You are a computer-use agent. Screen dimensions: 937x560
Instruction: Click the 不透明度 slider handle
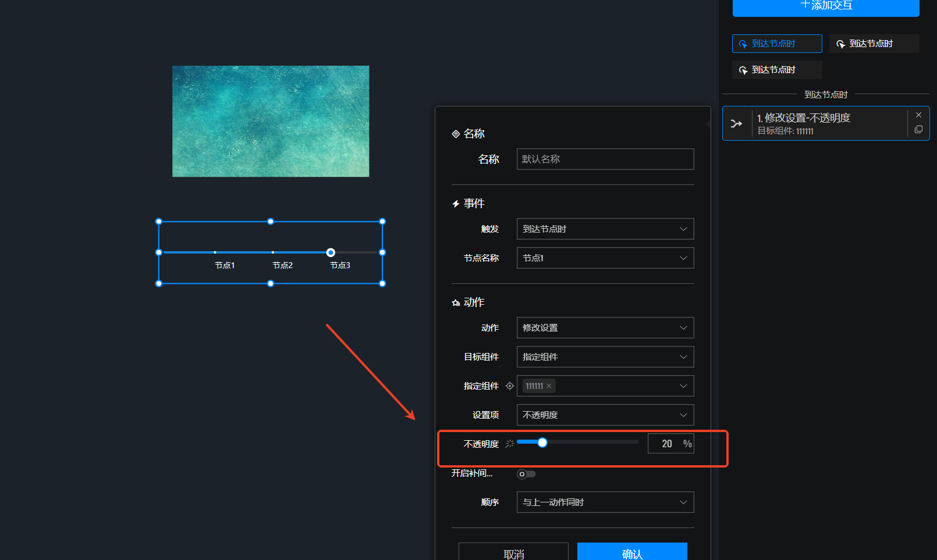pyautogui.click(x=542, y=443)
